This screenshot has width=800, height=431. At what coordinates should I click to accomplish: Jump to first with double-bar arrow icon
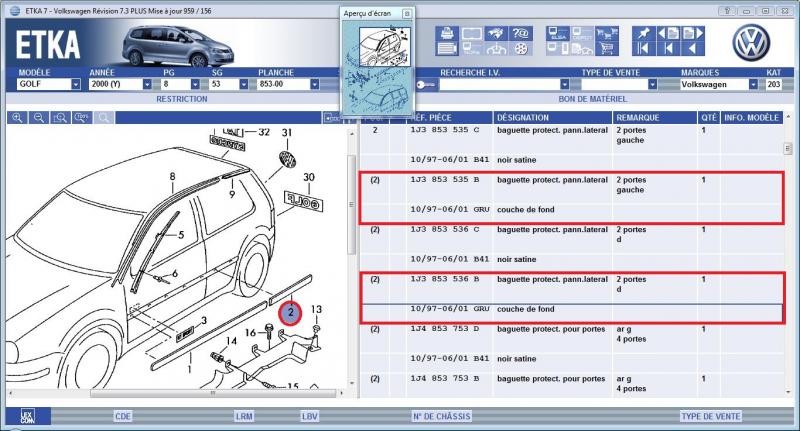pos(644,48)
